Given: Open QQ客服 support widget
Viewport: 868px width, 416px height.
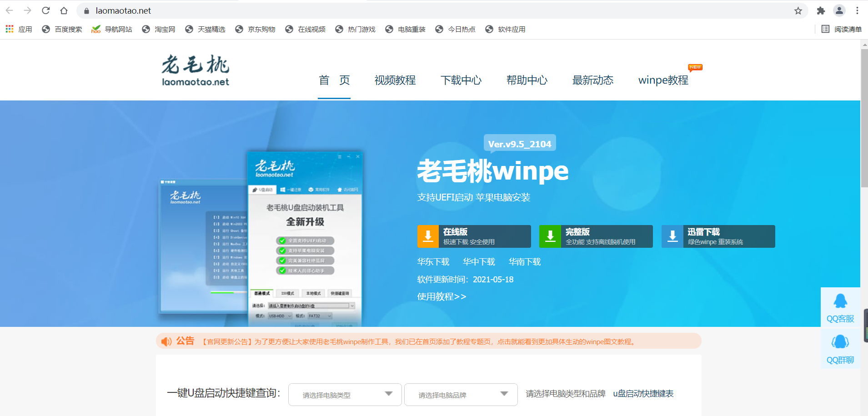Looking at the screenshot, I should pos(840,308).
